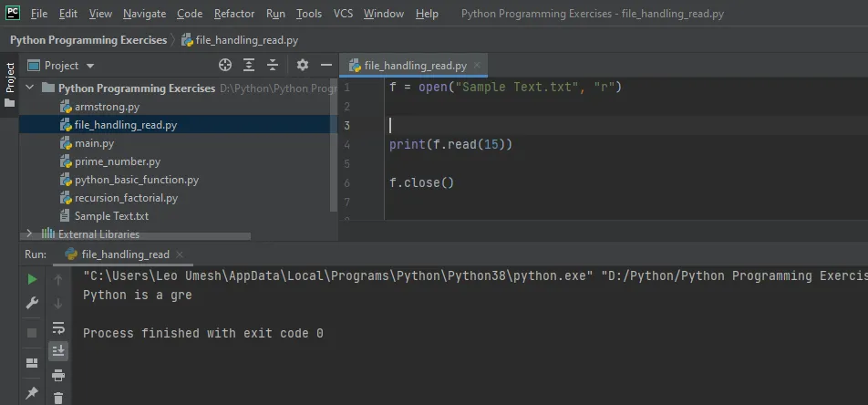Select main.py in project tree
Image resolution: width=868 pixels, height=405 pixels.
coord(94,143)
